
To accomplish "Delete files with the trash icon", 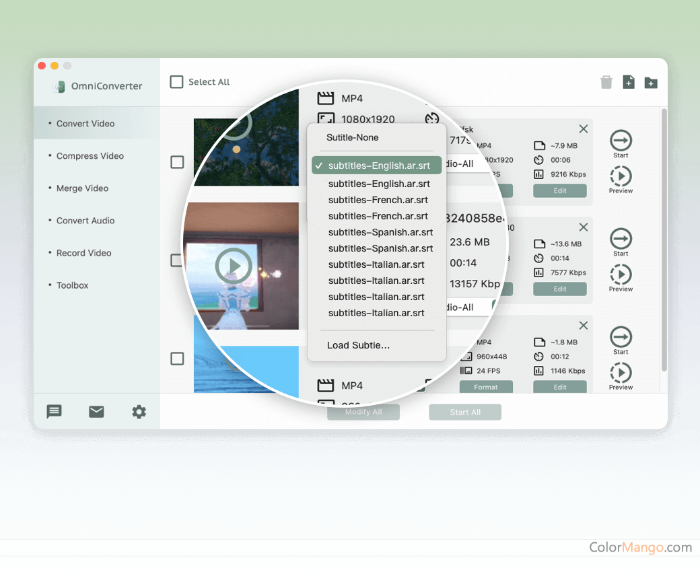I will click(x=606, y=83).
